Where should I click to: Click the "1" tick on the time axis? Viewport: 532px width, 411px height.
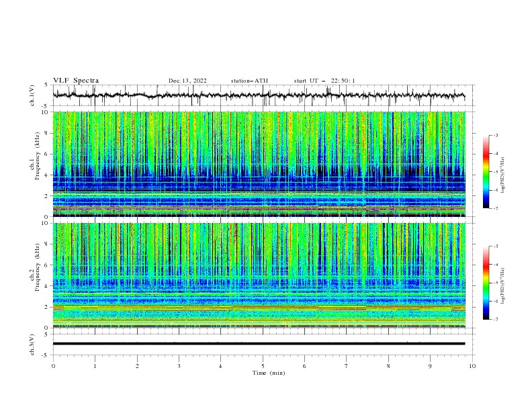pos(95,366)
